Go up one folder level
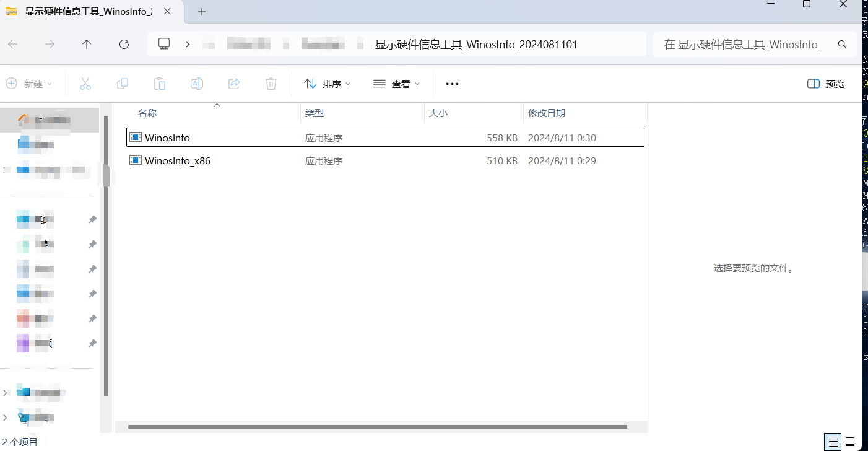Image resolution: width=868 pixels, height=451 pixels. 87,44
